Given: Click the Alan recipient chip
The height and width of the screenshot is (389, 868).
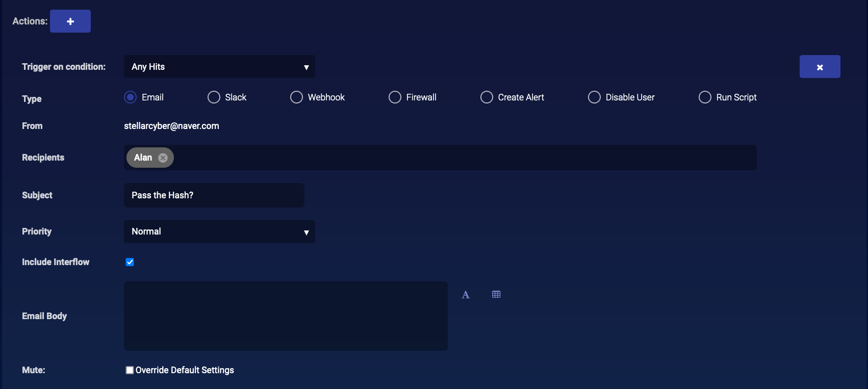Looking at the screenshot, I should (143, 158).
